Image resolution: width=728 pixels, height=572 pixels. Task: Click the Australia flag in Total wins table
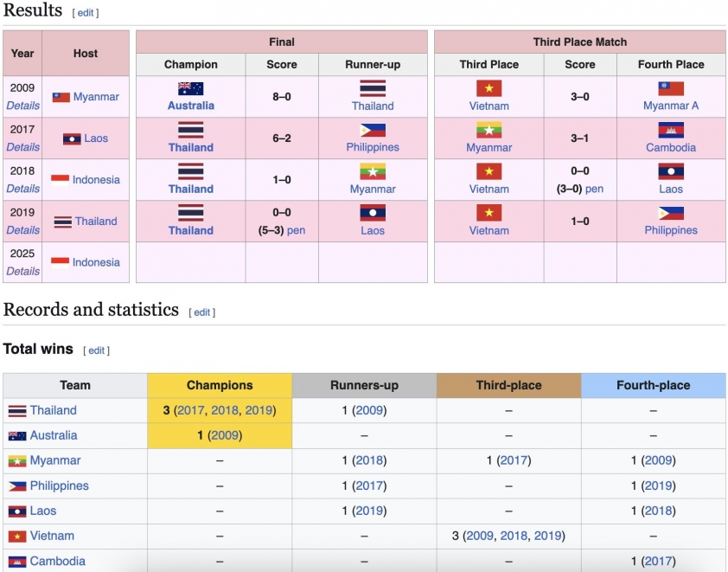17,436
